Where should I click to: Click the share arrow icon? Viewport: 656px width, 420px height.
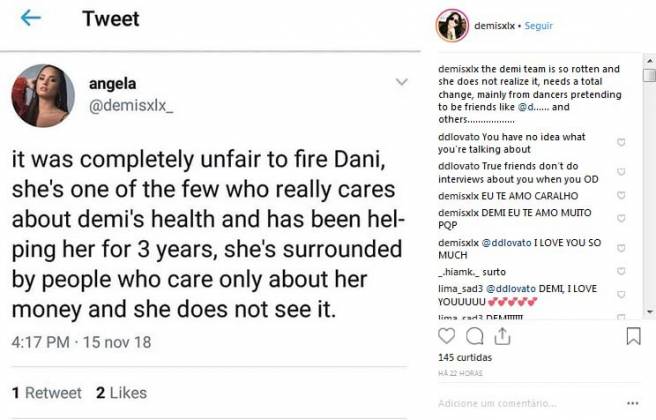[503, 336]
